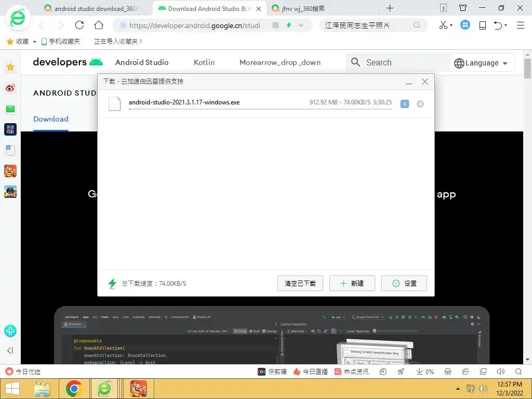Click the developers site Search field

tap(397, 62)
